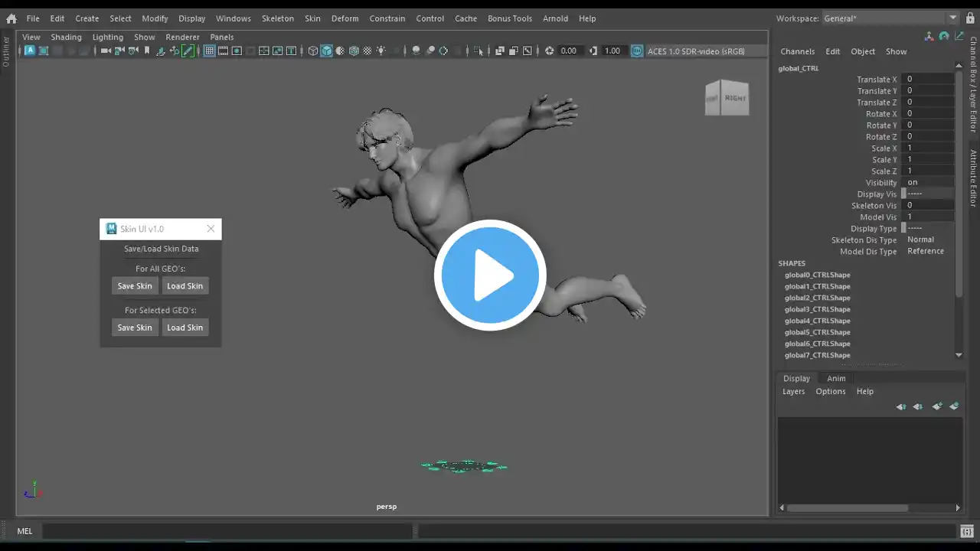Click the video play button overlay
The height and width of the screenshot is (551, 980).
(490, 275)
